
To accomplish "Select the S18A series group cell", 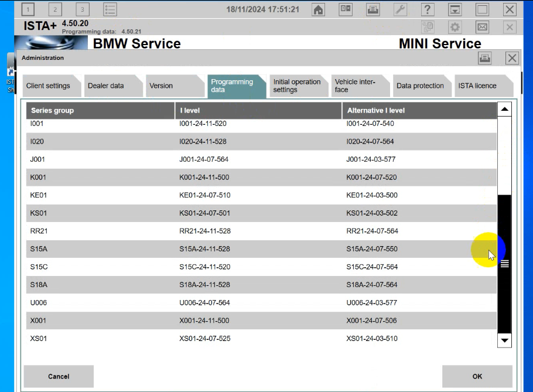I will pyautogui.click(x=39, y=285).
